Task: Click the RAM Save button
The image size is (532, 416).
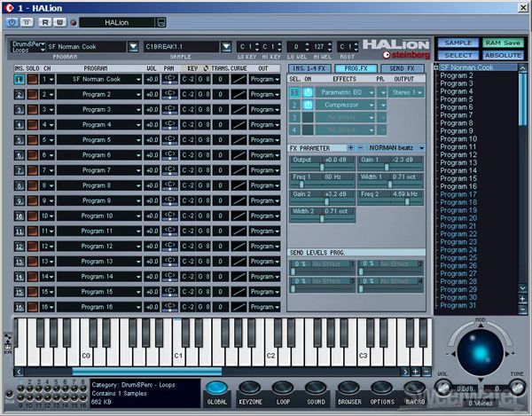Action: coord(503,43)
